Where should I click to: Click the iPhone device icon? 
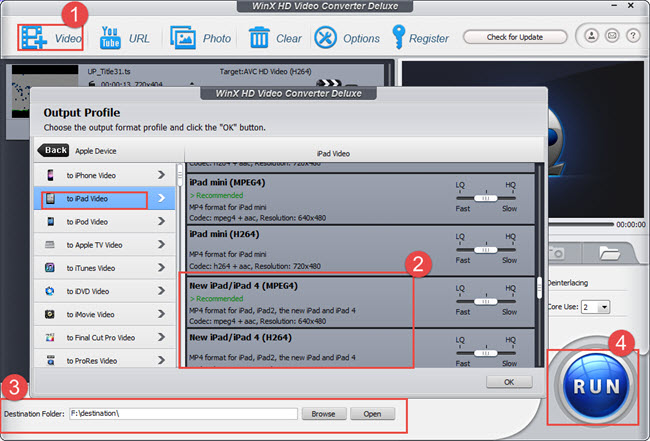pyautogui.click(x=50, y=175)
